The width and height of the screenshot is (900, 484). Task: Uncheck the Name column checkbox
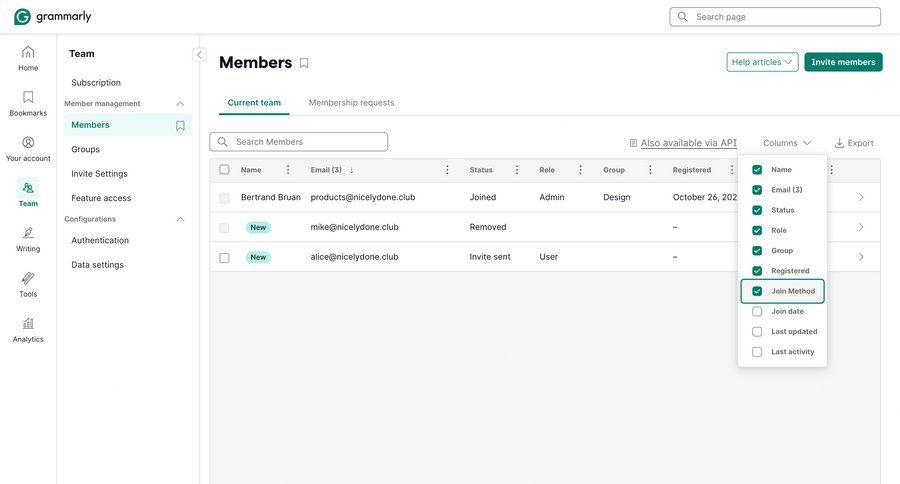[x=757, y=169]
